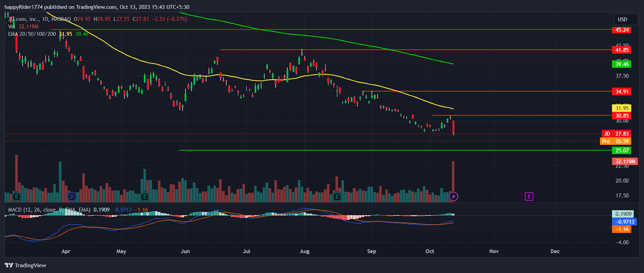Click the −2.51 (−8.27%) change value

[169, 19]
